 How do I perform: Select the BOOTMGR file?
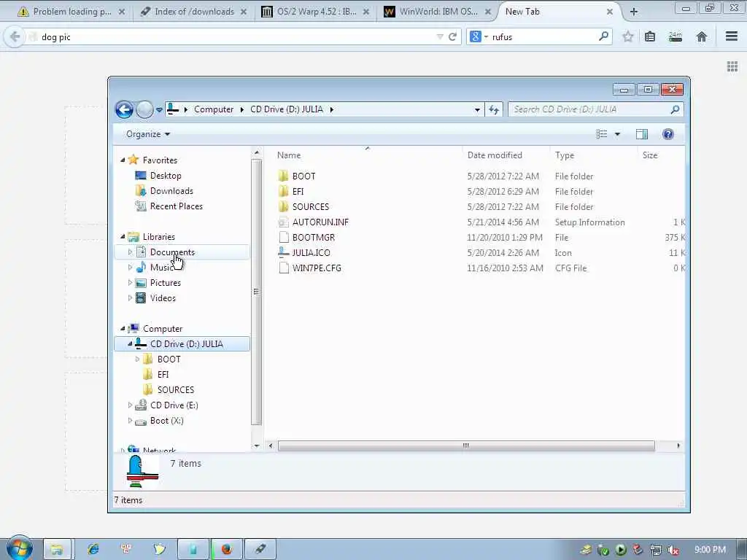pyautogui.click(x=314, y=238)
